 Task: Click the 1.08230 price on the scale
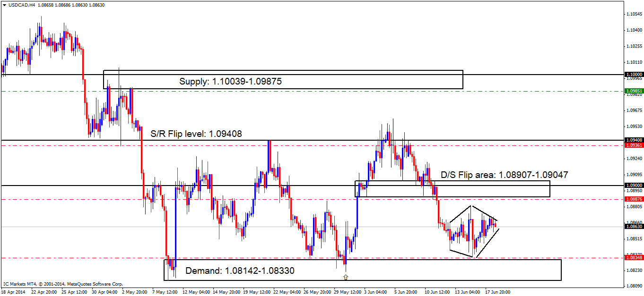[x=634, y=271]
